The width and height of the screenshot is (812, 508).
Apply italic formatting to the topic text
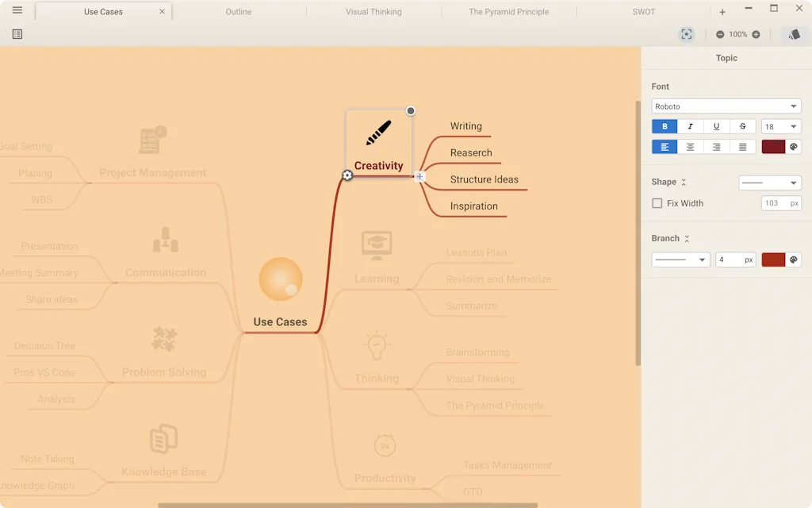click(691, 125)
